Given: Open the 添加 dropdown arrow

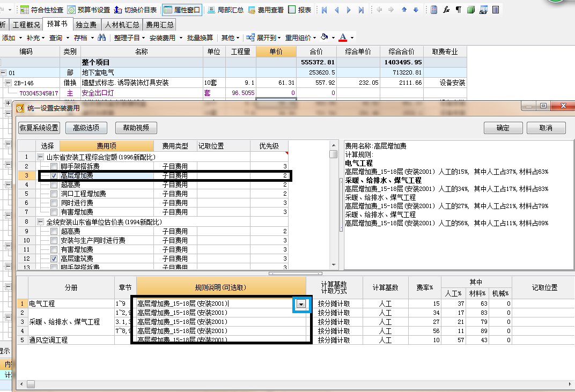Looking at the screenshot, I should [x=20, y=38].
